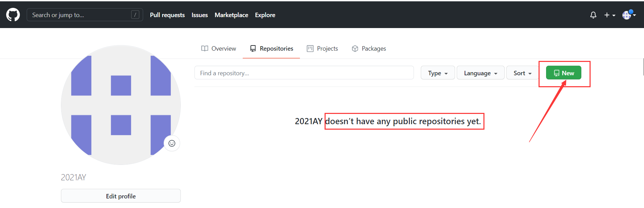
Task: Open Explore in the header
Action: click(x=265, y=15)
